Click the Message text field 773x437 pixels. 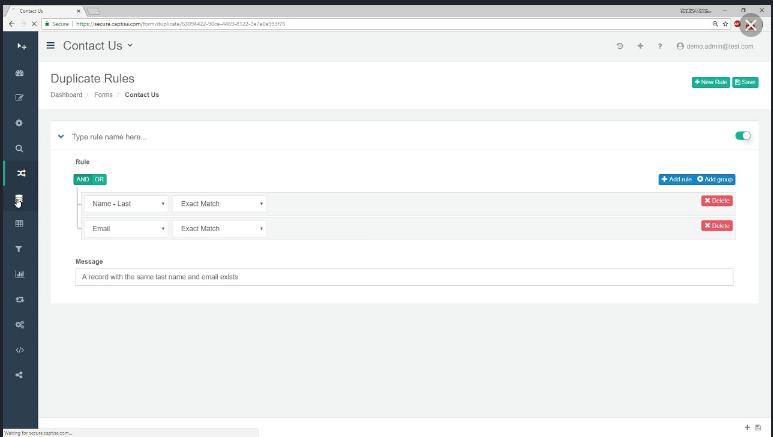click(x=404, y=277)
